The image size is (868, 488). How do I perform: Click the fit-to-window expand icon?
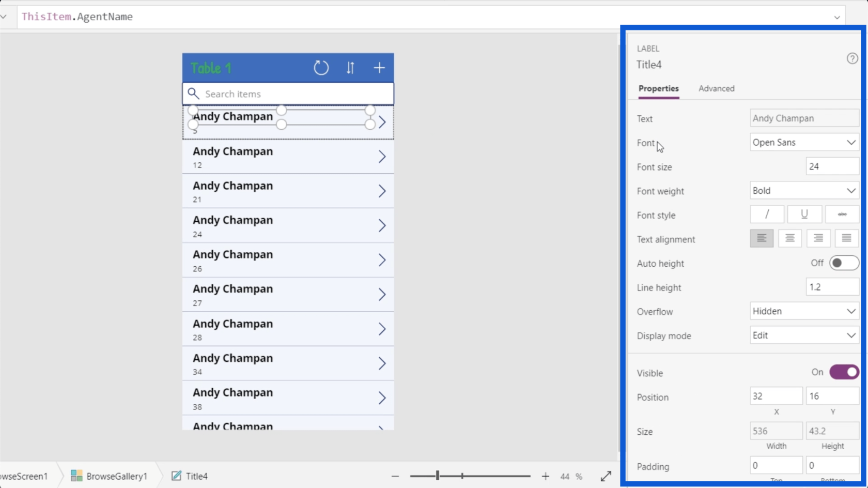(x=606, y=476)
